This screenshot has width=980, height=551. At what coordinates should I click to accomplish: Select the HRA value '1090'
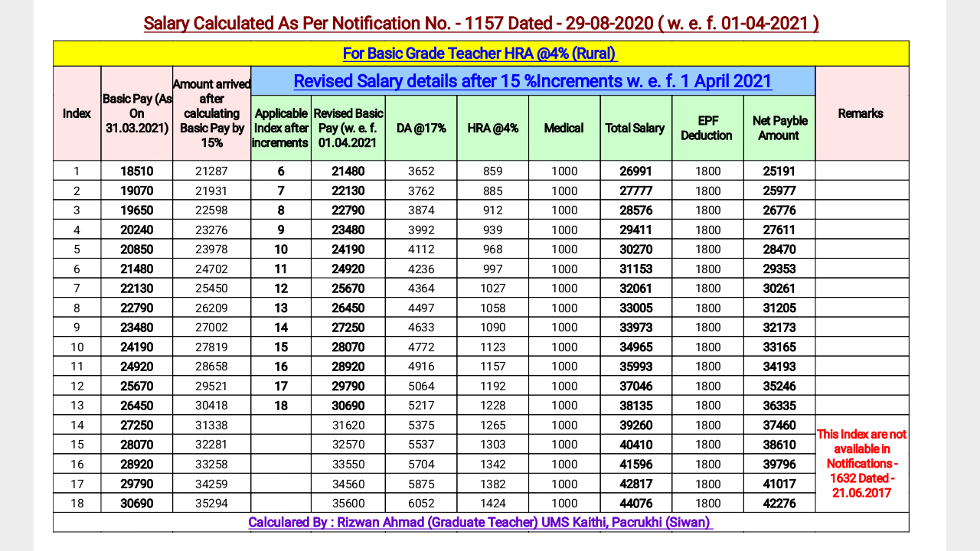pyautogui.click(x=493, y=328)
